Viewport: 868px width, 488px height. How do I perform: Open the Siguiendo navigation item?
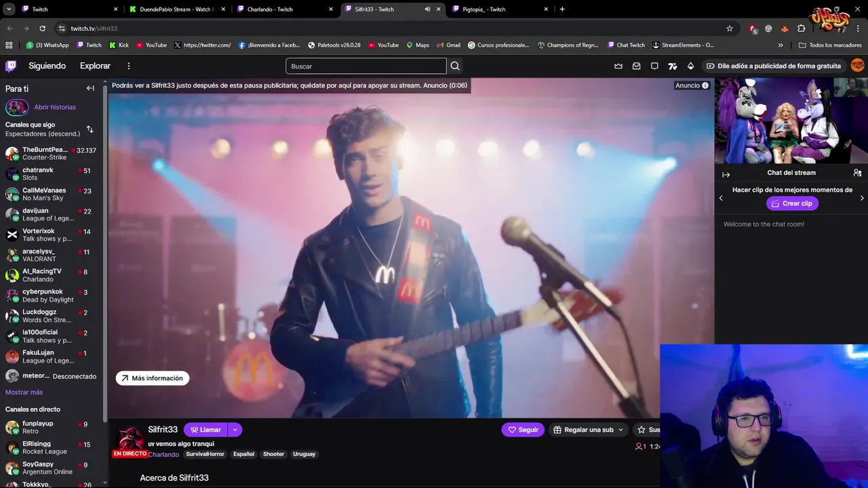47,66
